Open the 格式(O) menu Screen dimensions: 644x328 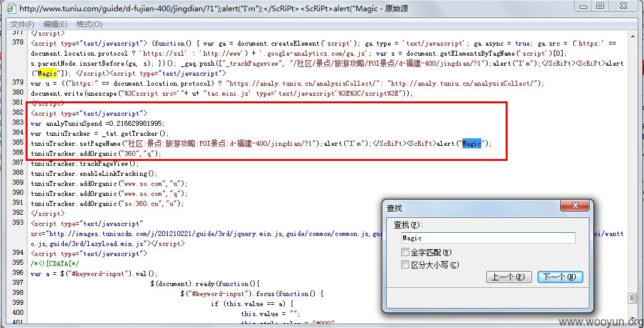tap(89, 24)
